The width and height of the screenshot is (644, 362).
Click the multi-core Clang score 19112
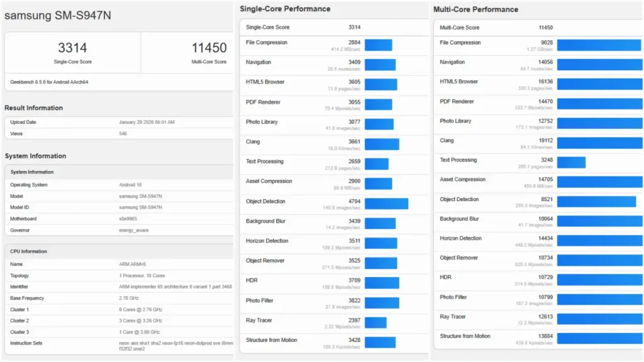click(545, 141)
